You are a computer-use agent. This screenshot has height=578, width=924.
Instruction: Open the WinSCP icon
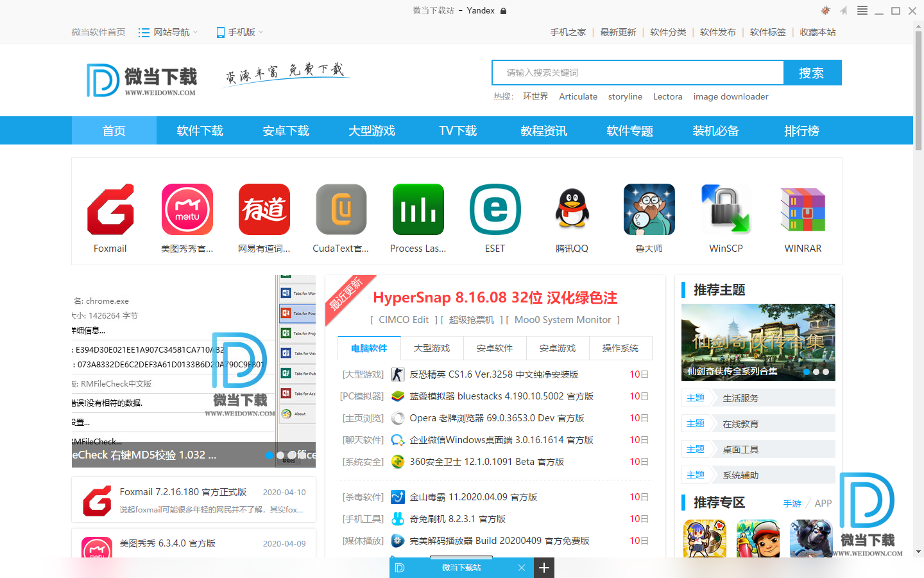726,209
